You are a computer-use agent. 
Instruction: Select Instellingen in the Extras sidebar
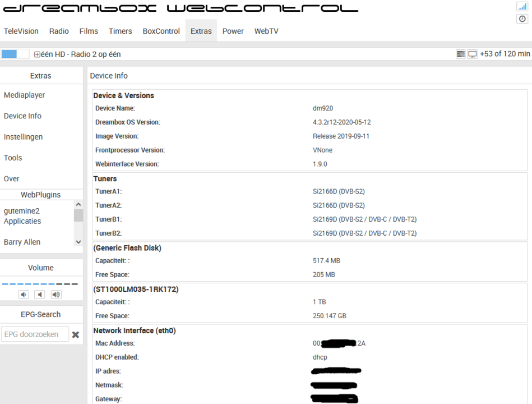[24, 137]
